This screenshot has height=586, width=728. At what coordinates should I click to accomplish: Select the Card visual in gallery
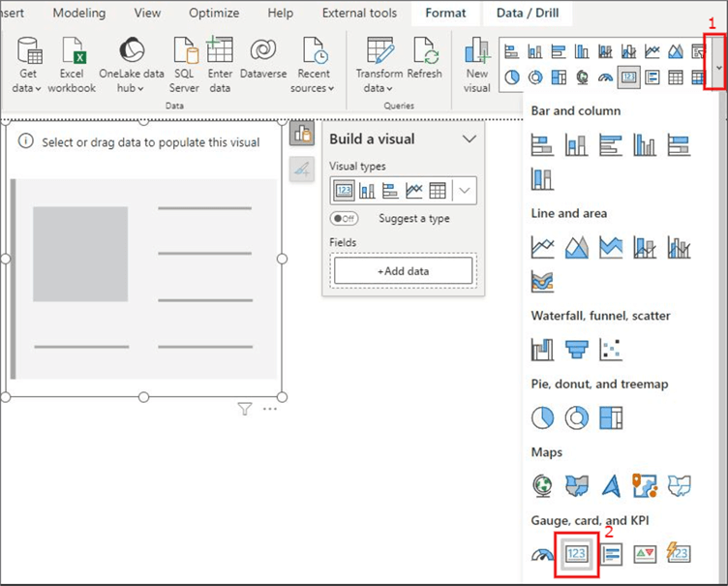[x=577, y=553]
